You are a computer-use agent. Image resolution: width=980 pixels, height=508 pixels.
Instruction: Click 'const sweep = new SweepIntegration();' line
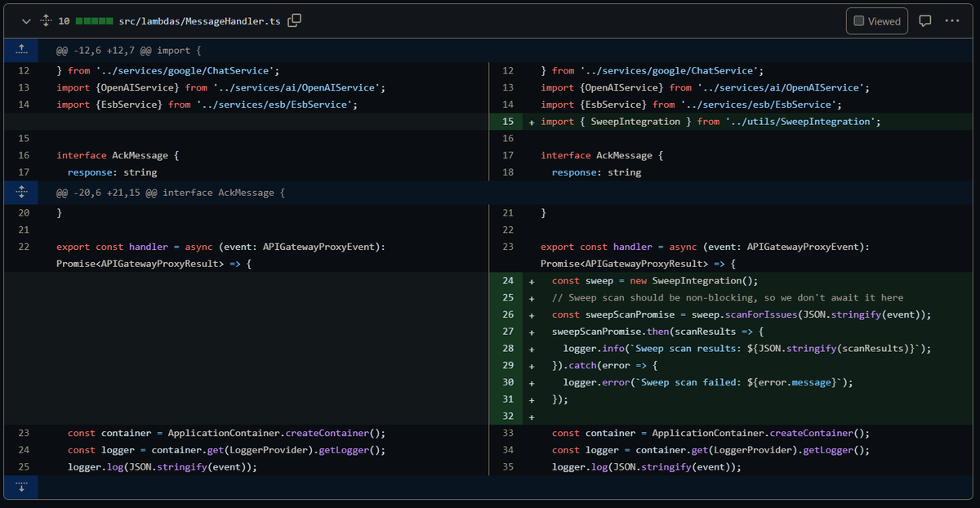click(x=655, y=281)
